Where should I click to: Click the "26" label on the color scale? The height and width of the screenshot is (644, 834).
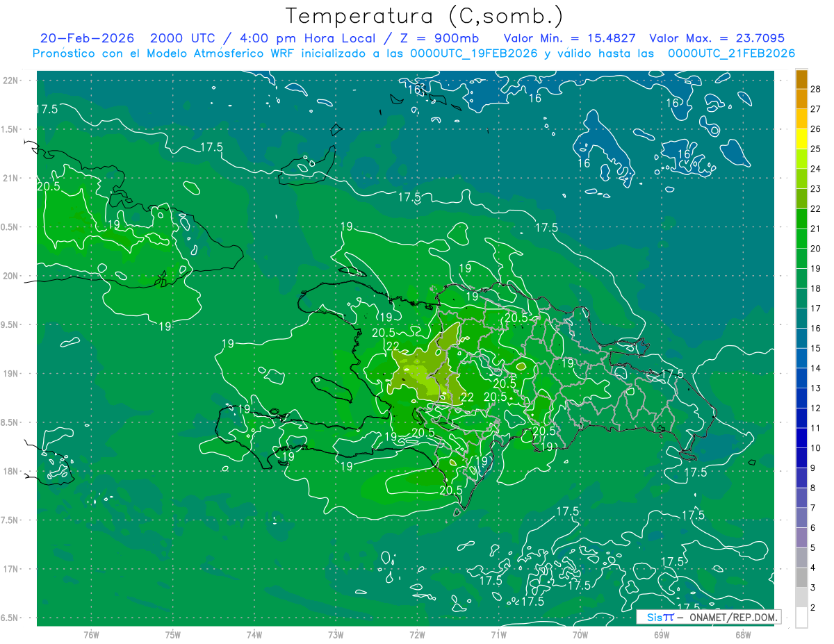pos(815,129)
